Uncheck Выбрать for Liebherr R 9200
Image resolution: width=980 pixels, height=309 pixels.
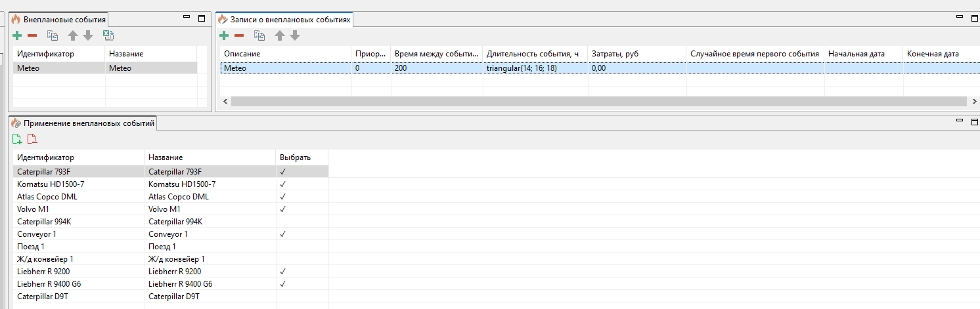click(x=282, y=272)
